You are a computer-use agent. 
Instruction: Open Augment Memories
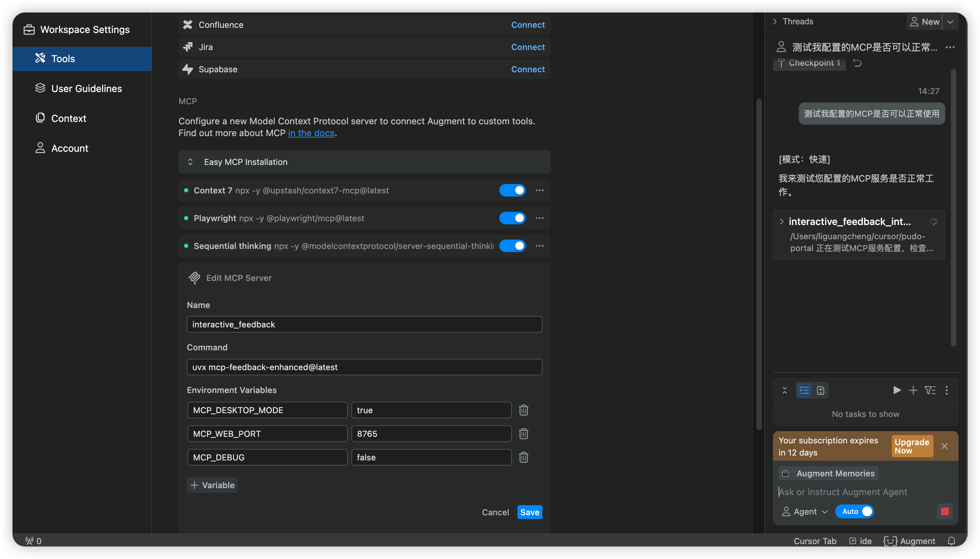(x=829, y=474)
